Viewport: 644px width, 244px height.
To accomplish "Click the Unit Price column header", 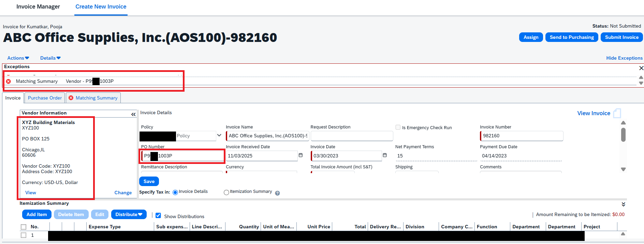I will [319, 227].
